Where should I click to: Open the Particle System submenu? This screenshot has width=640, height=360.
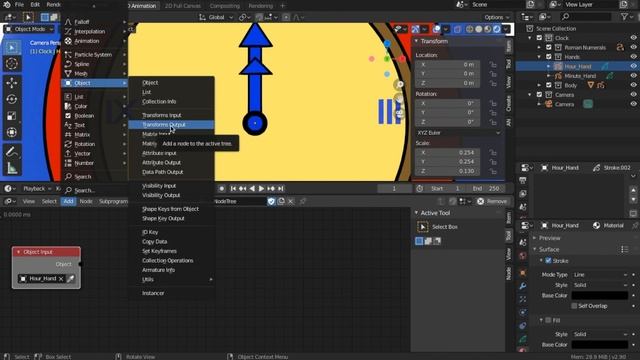pyautogui.click(x=95, y=54)
